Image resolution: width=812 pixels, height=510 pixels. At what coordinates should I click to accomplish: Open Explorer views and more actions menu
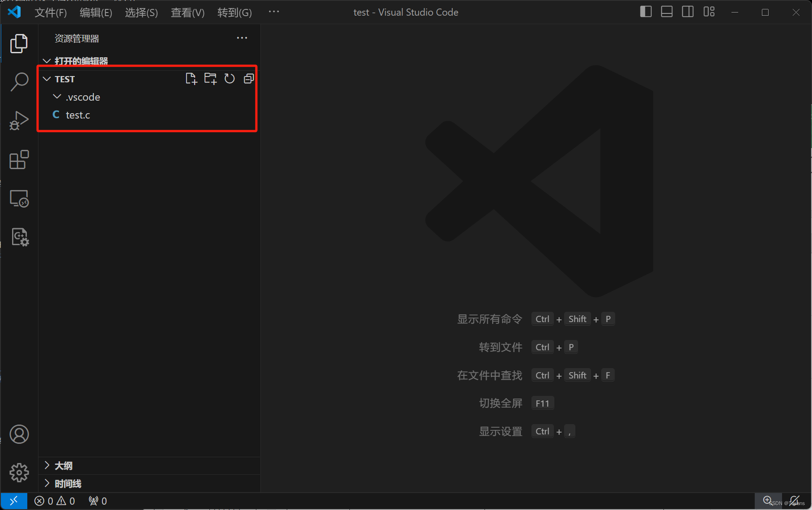pyautogui.click(x=242, y=38)
